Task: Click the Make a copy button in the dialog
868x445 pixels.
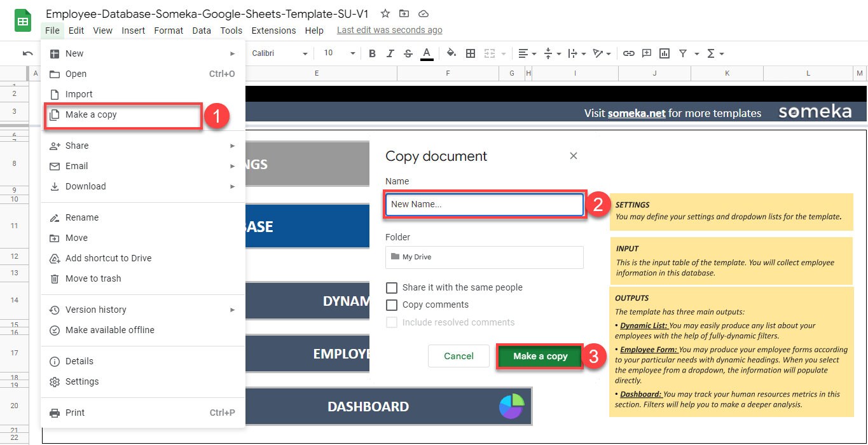Action: click(x=540, y=356)
